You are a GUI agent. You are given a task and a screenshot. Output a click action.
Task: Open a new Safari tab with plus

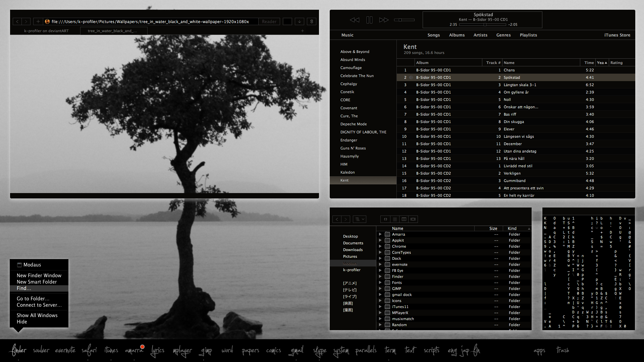point(303,31)
